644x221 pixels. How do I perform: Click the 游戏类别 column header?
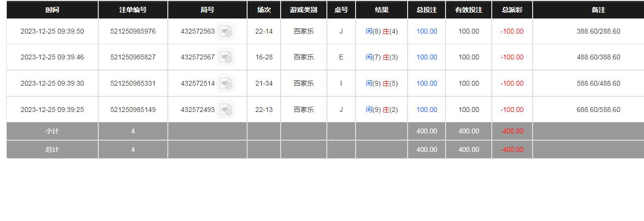pyautogui.click(x=304, y=10)
